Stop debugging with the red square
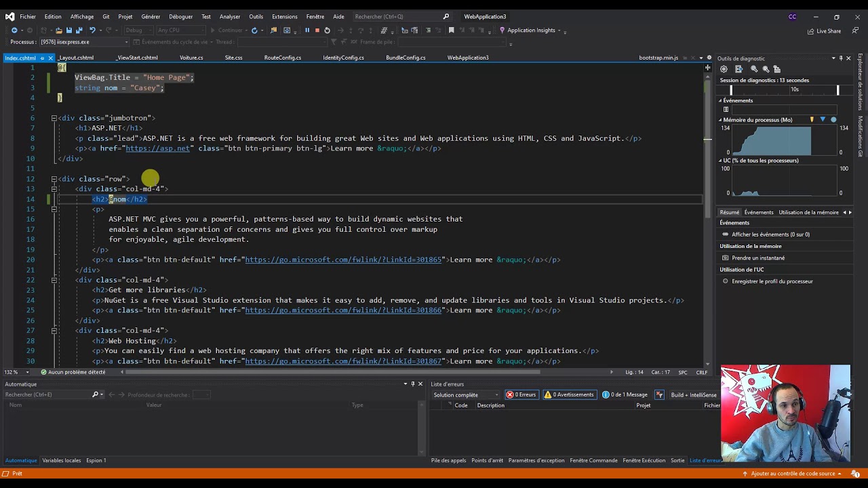The width and height of the screenshot is (868, 488). tap(317, 30)
